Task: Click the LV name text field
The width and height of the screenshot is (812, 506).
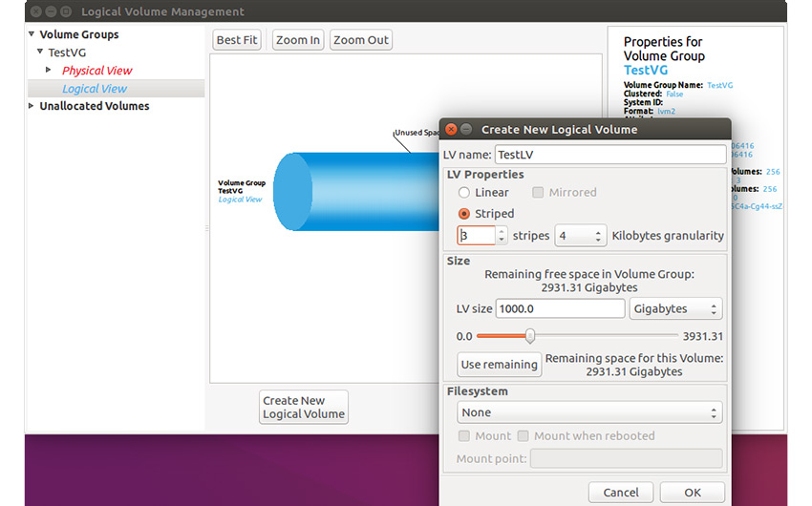Action: tap(610, 155)
